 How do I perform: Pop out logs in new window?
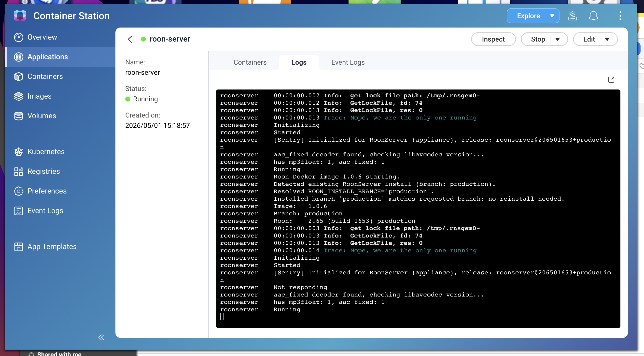(611, 80)
